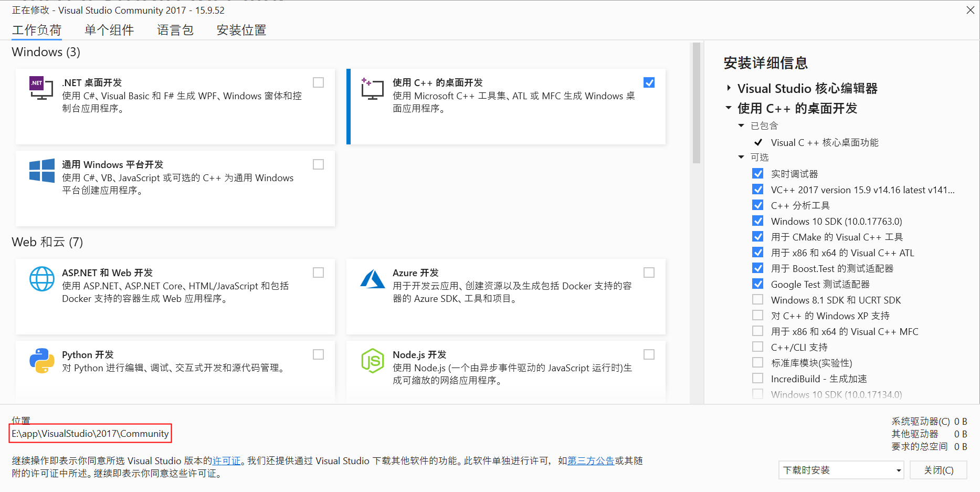Click the 通用 Windows 平台开发 Windows logo
Screen dimensions: 980x492
click(x=41, y=171)
